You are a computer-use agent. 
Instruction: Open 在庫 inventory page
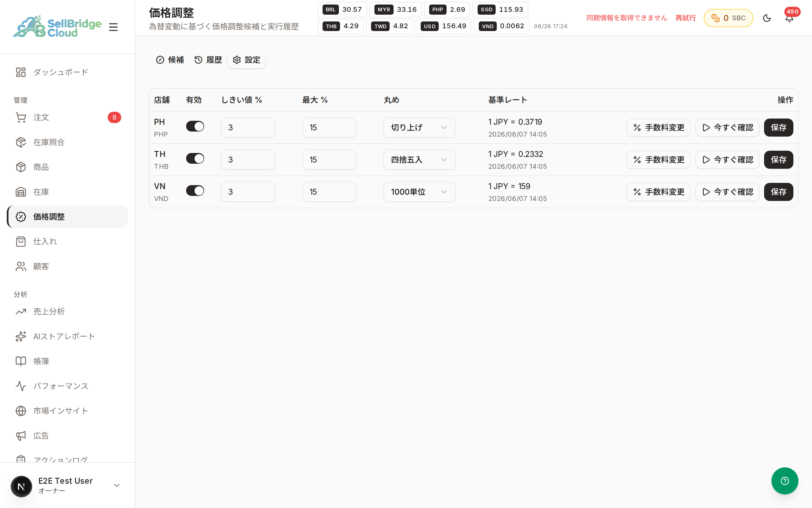[x=67, y=192]
